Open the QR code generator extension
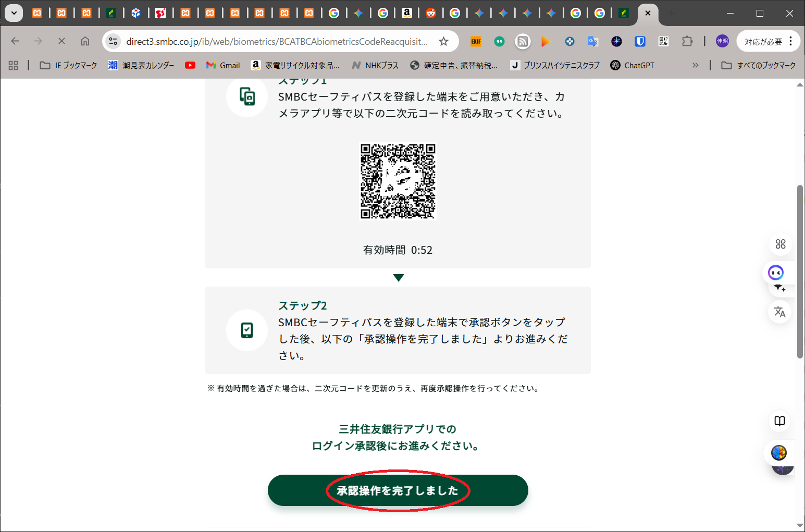Image resolution: width=805 pixels, height=532 pixels. point(663,42)
